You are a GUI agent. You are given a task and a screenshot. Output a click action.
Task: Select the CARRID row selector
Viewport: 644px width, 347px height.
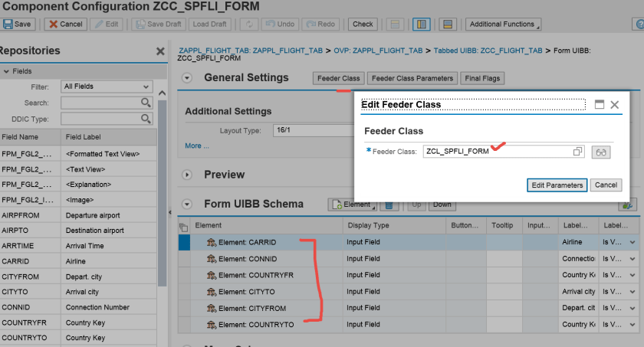[x=184, y=242]
